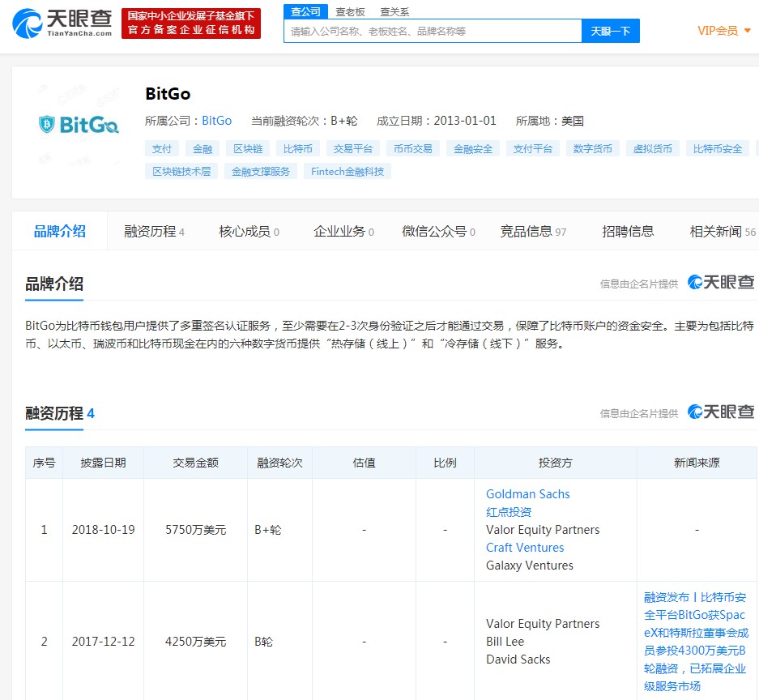The image size is (759, 700).
Task: Click the 区块链 tag
Action: [248, 148]
